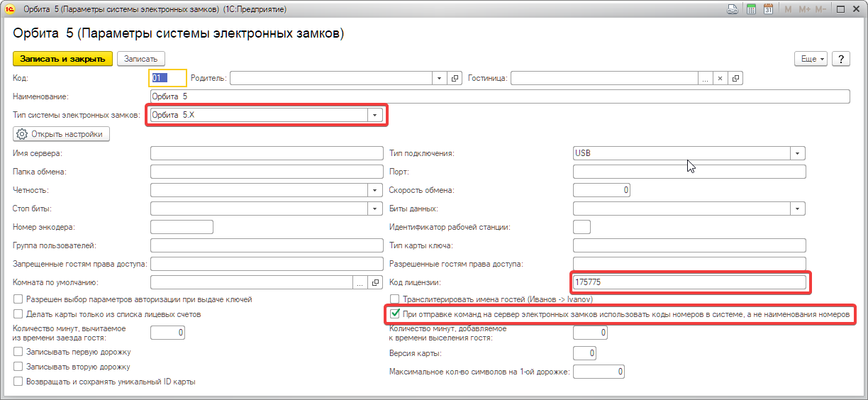Image resolution: width=868 pixels, height=400 pixels.
Task: Click the Номер энкодера field
Action: pos(182,227)
